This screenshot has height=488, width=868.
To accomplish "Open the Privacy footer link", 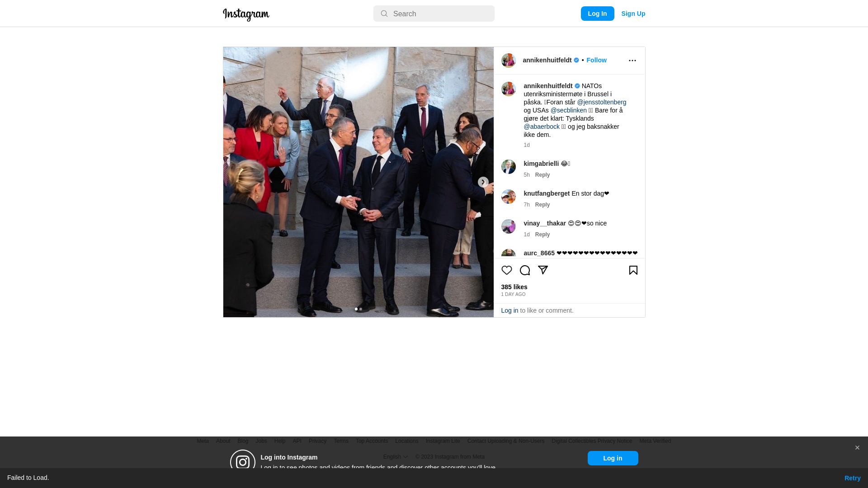I will (317, 441).
